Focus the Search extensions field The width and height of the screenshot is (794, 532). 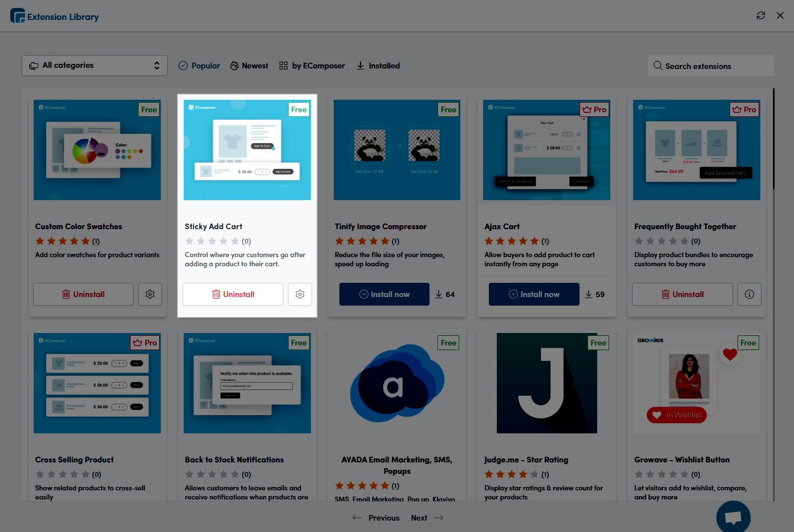click(x=711, y=66)
